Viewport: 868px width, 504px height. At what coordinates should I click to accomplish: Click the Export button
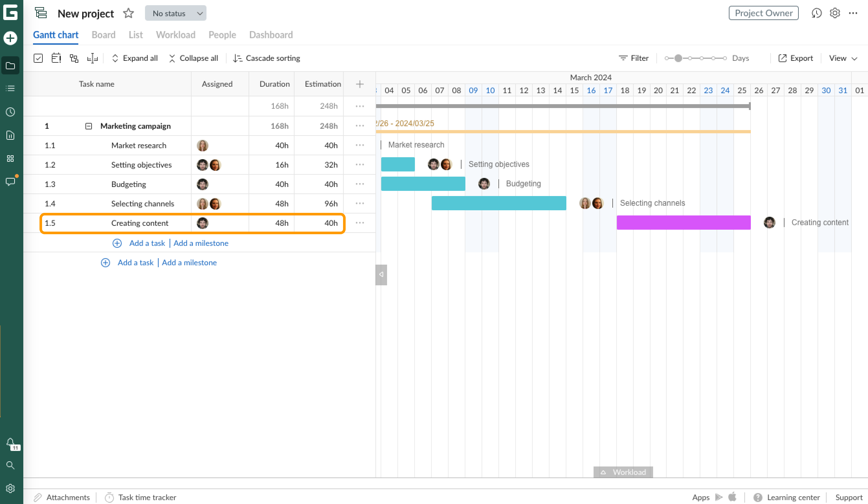click(x=796, y=58)
